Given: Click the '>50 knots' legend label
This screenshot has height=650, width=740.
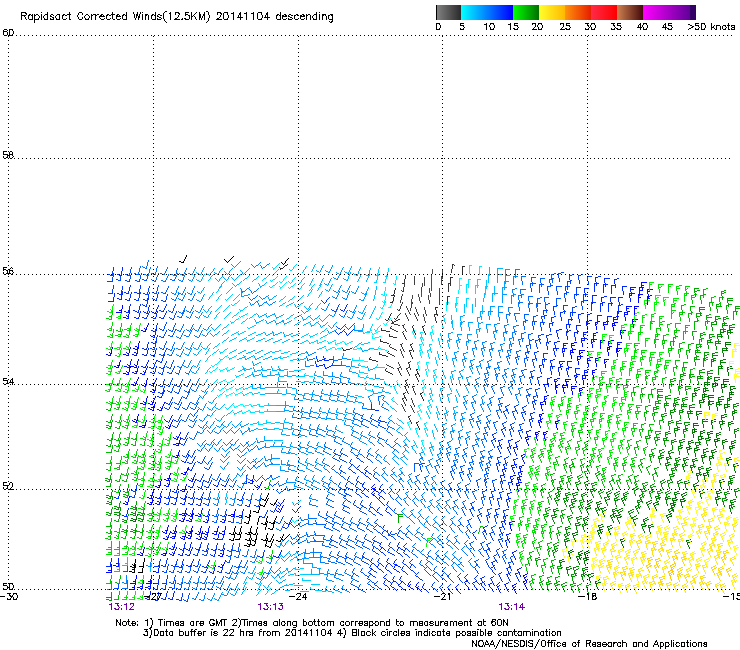Looking at the screenshot, I should coord(711,27).
